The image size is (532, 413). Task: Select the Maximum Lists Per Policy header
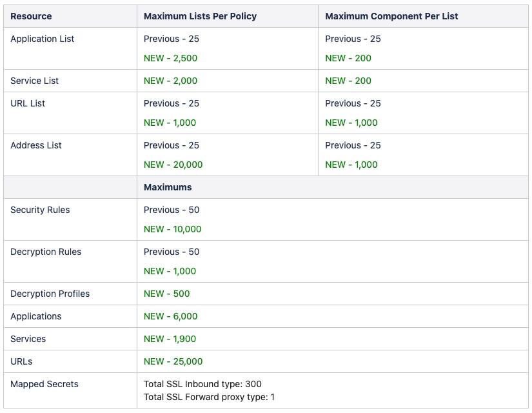point(200,16)
